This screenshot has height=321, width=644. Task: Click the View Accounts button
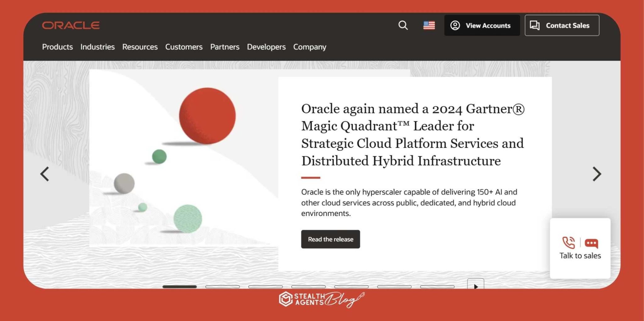pyautogui.click(x=482, y=25)
